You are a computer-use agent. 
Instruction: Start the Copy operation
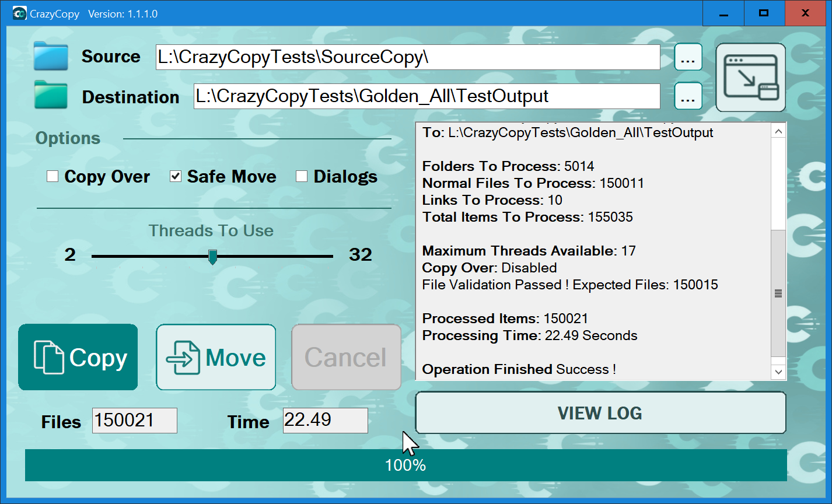pyautogui.click(x=78, y=357)
